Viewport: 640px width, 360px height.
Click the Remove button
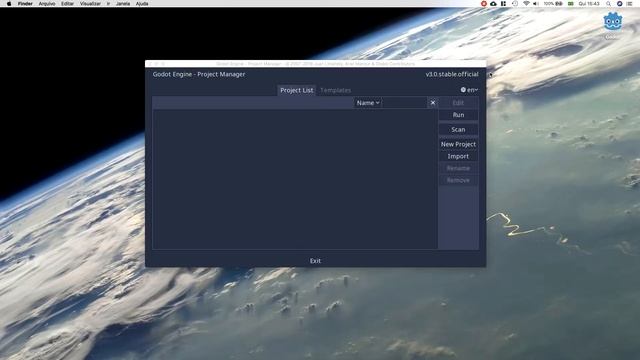tap(458, 180)
